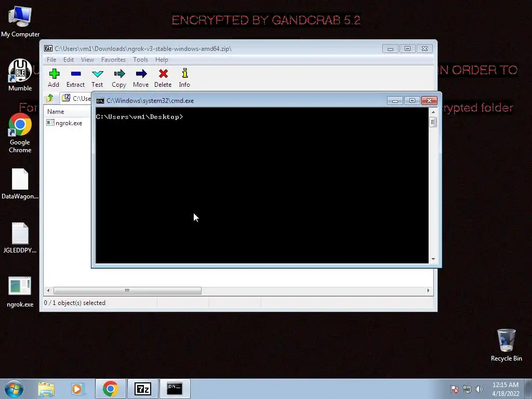532x399 pixels.
Task: Open the File menu in 7-Zip
Action: click(51, 60)
